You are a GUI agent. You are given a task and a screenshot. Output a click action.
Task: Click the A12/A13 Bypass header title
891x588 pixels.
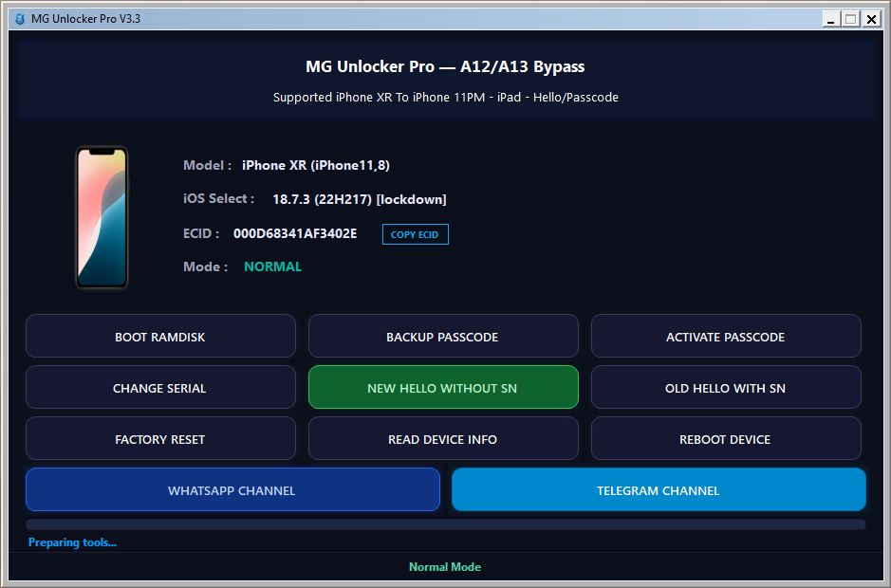[x=445, y=66]
